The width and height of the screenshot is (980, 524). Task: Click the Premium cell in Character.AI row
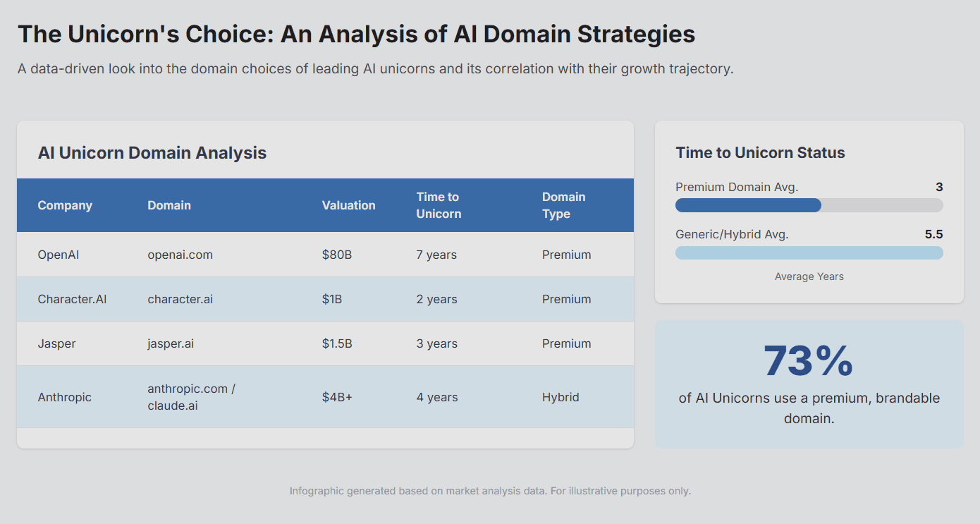coord(567,299)
